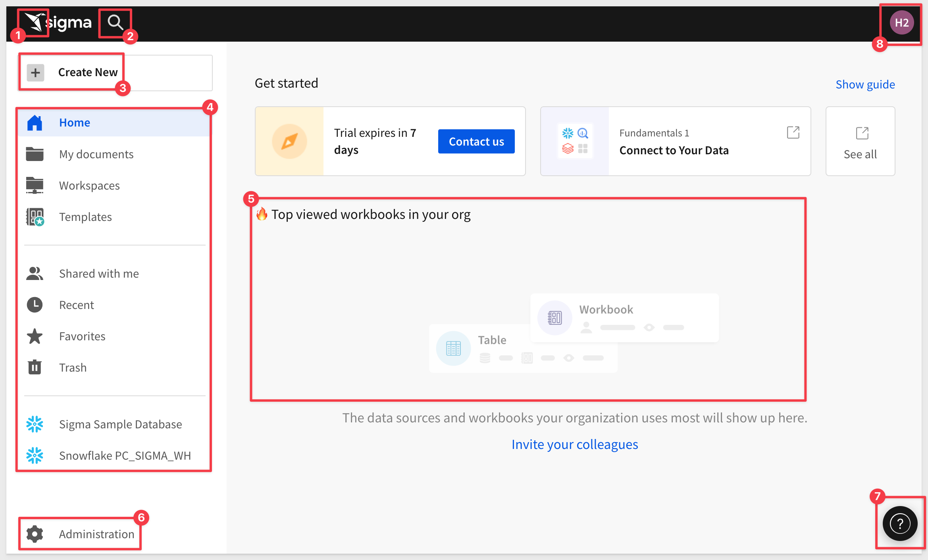Open the Create New dropdown
Screen dimensions: 928x560
coord(115,73)
